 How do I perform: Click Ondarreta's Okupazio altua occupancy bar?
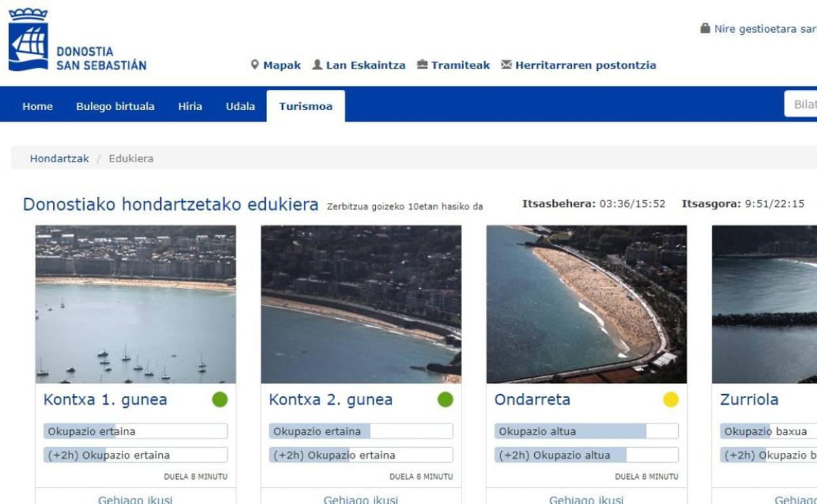586,431
